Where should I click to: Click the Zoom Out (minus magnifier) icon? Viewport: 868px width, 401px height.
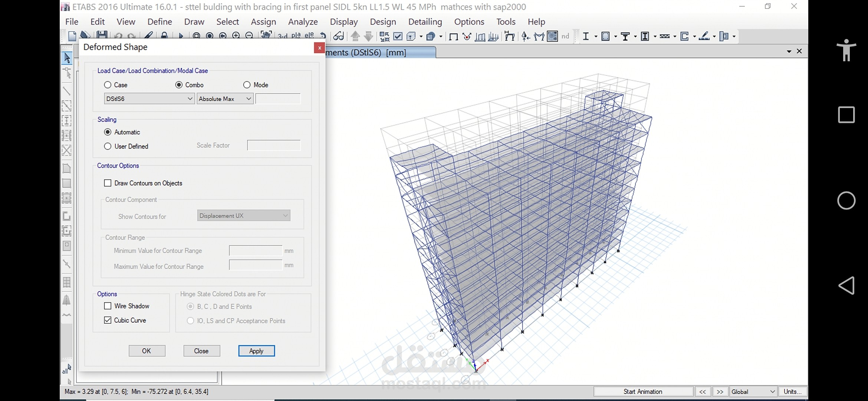click(249, 36)
